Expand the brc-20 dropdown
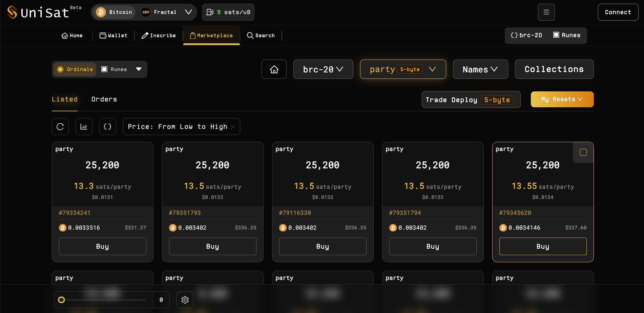 pos(323,69)
